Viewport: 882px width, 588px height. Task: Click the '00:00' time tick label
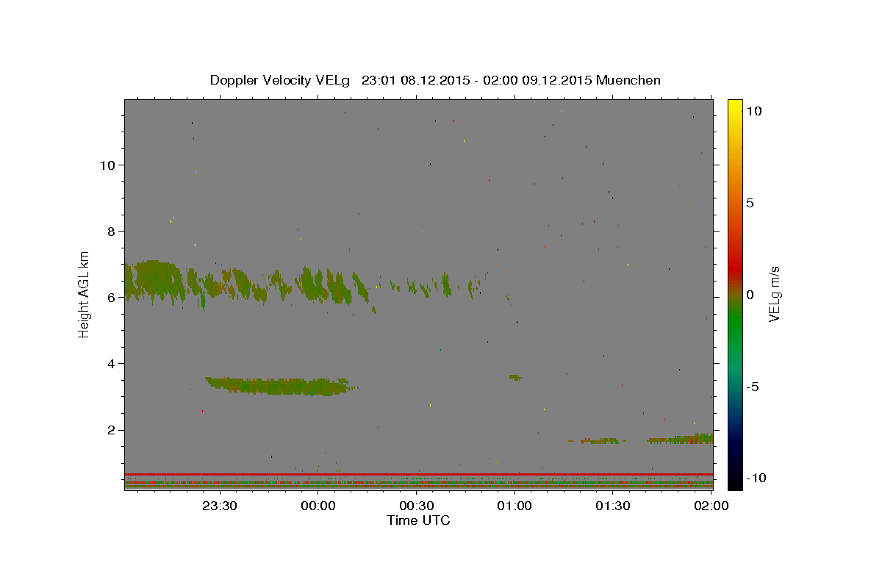pyautogui.click(x=319, y=506)
